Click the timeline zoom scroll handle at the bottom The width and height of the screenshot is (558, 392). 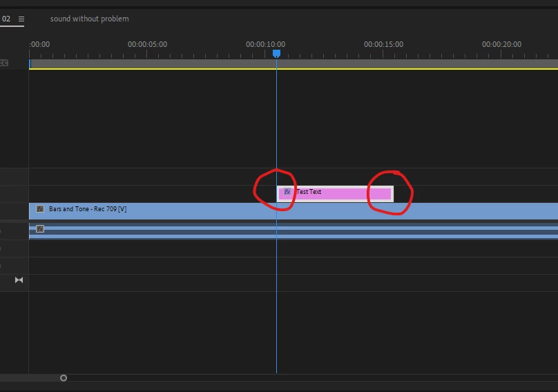coord(64,378)
